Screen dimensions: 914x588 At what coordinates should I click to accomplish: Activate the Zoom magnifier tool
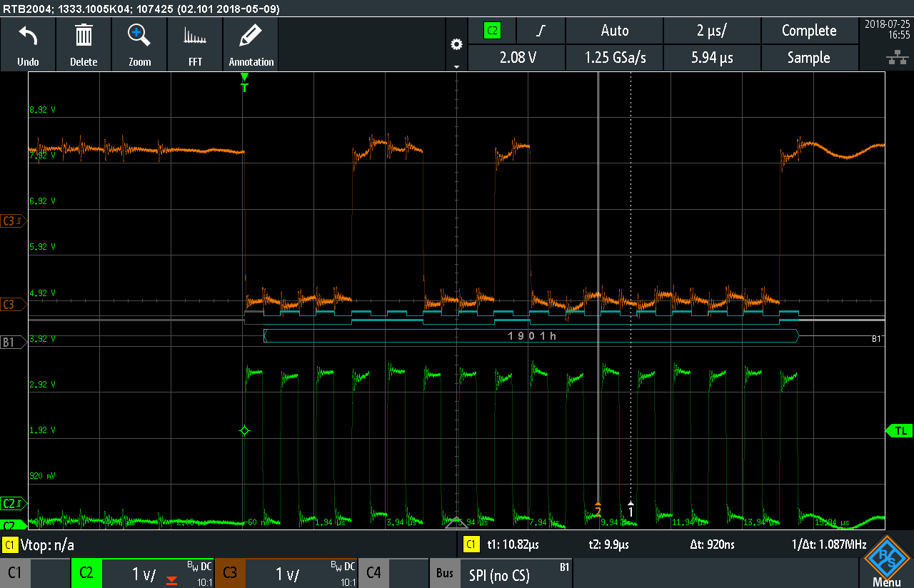[139, 44]
